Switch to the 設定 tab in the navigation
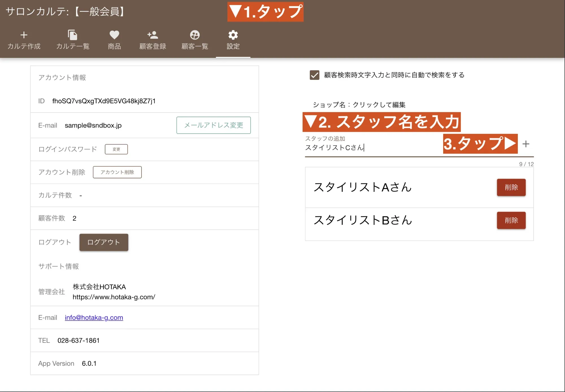Image resolution: width=565 pixels, height=392 pixels. 232,40
